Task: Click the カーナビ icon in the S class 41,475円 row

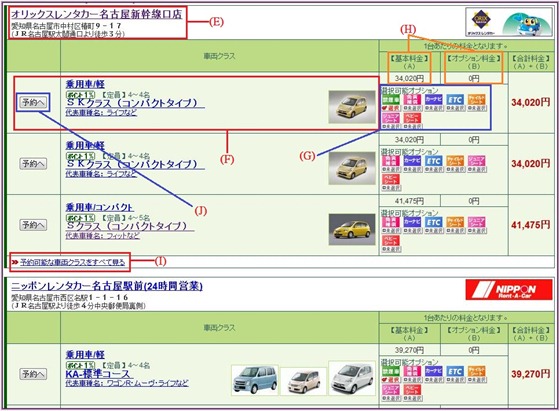Action: (412, 222)
